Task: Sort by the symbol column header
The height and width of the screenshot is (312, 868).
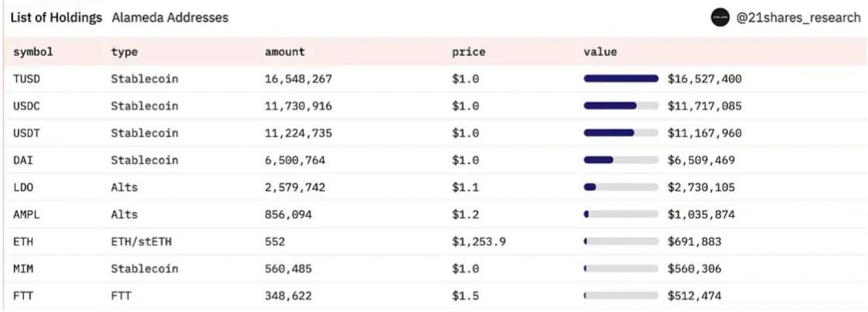Action: coord(33,52)
